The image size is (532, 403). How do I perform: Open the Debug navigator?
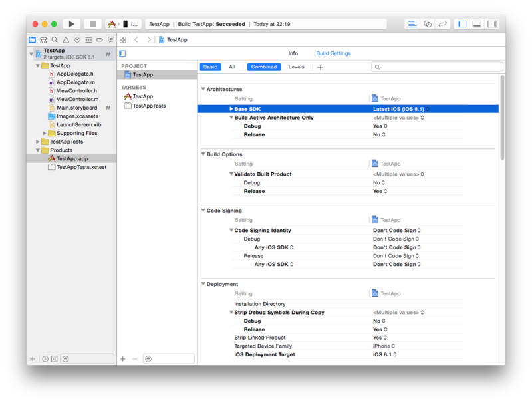[x=88, y=40]
